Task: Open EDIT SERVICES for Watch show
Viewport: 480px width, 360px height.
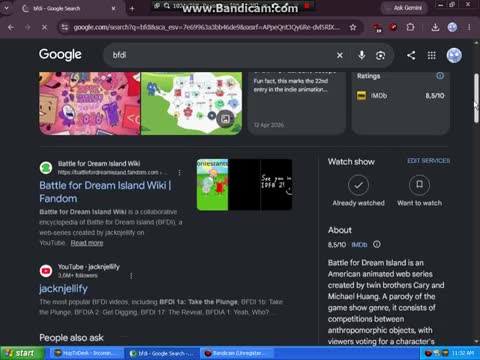Action: pos(428,161)
